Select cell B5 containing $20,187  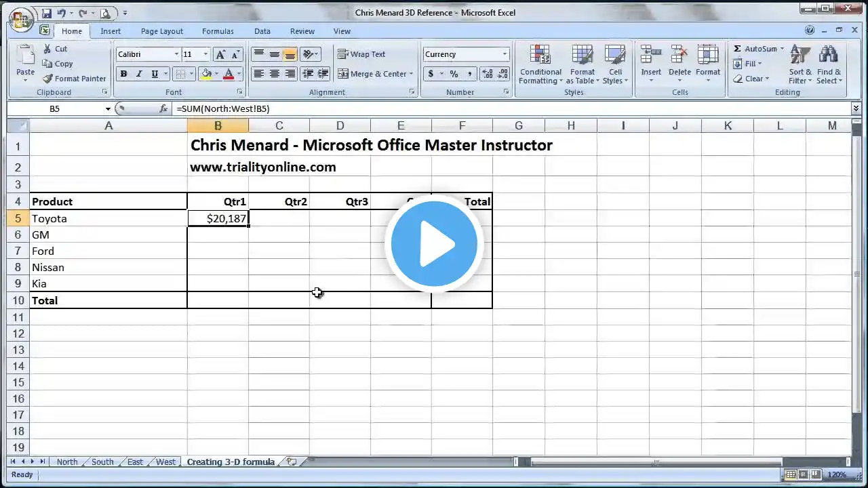[218, 218]
